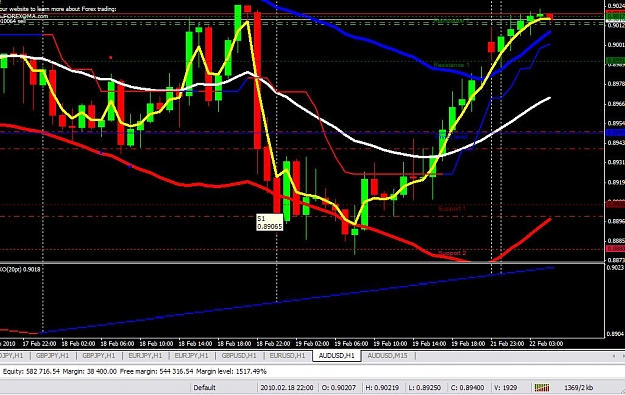This screenshot has width=625, height=395.
Task: Click the XO(20pt) 0.9018 indicator label
Action: click(20, 269)
